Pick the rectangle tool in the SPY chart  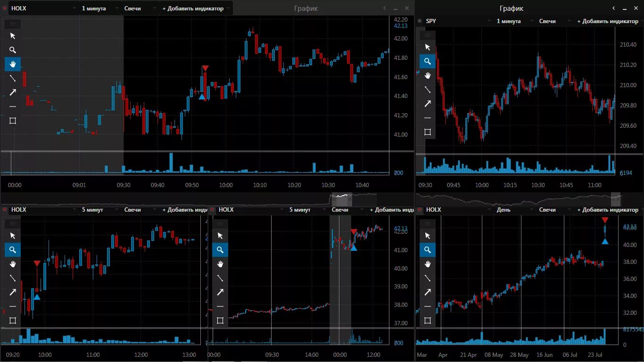[428, 132]
